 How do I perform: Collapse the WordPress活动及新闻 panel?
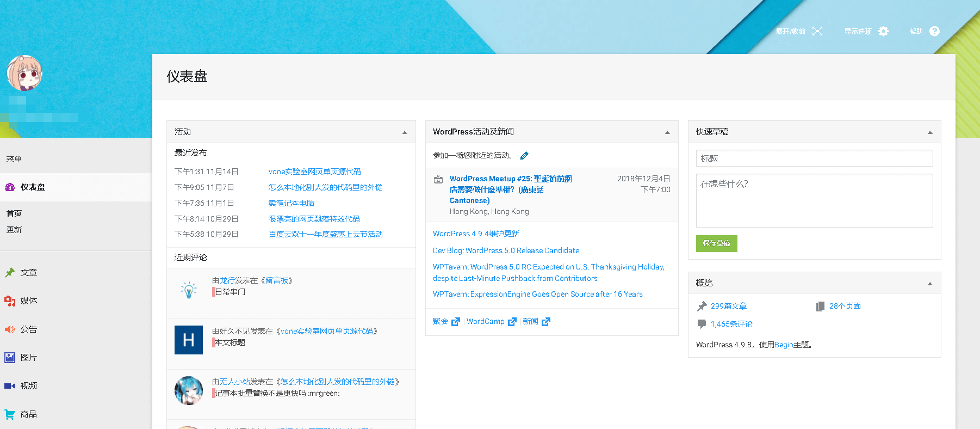pos(667,132)
